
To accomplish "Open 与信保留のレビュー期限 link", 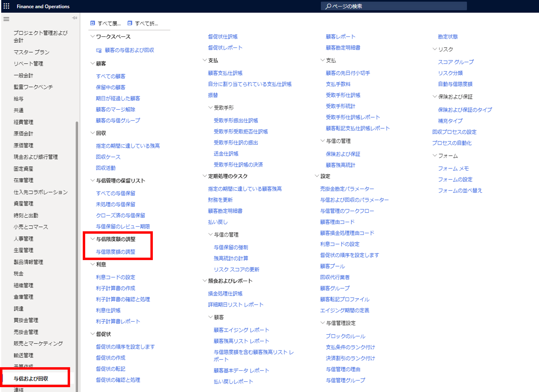I will [123, 226].
